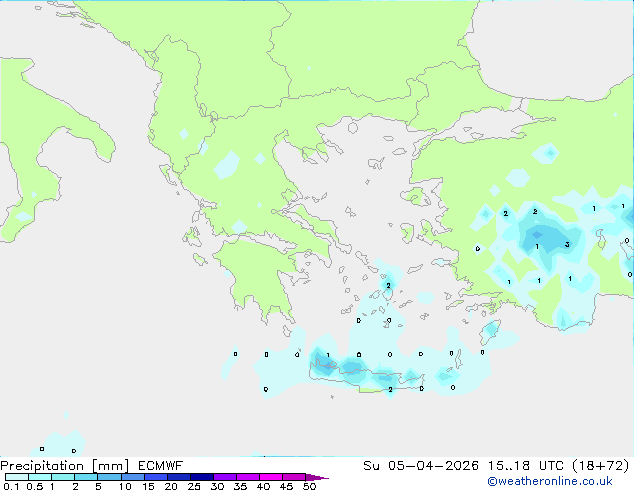Click the '50' legend scale label

(x=309, y=486)
